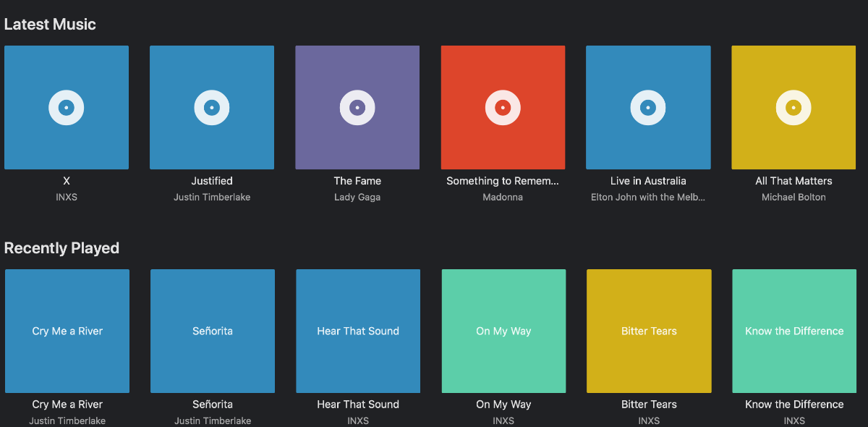Viewport: 868px width, 427px height.
Task: Click the Justified album title text
Action: pyautogui.click(x=212, y=181)
